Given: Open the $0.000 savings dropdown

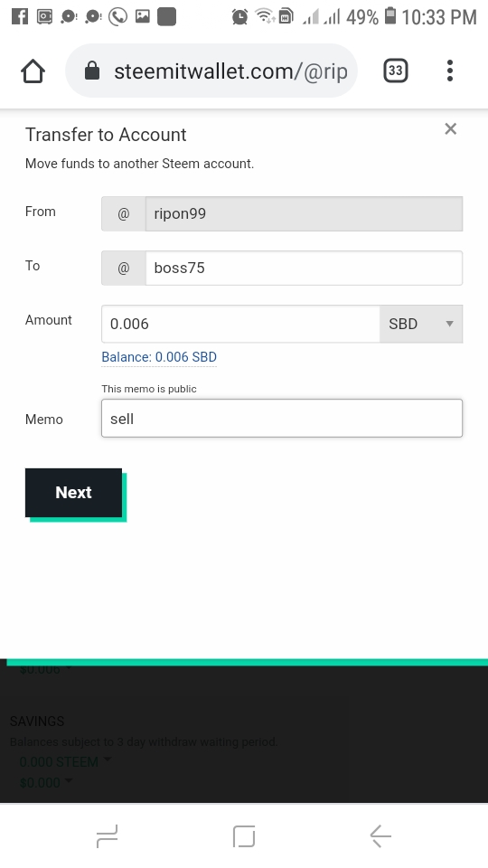Looking at the screenshot, I should click(x=45, y=783).
